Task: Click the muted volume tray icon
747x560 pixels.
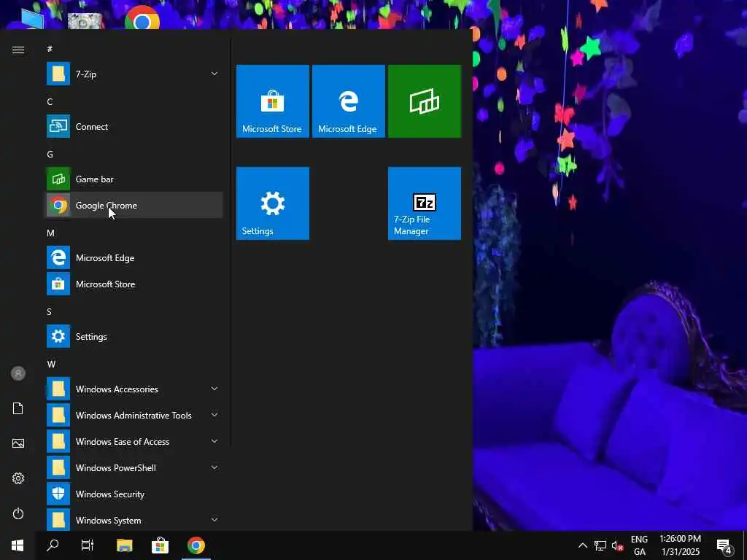Action: coord(618,545)
